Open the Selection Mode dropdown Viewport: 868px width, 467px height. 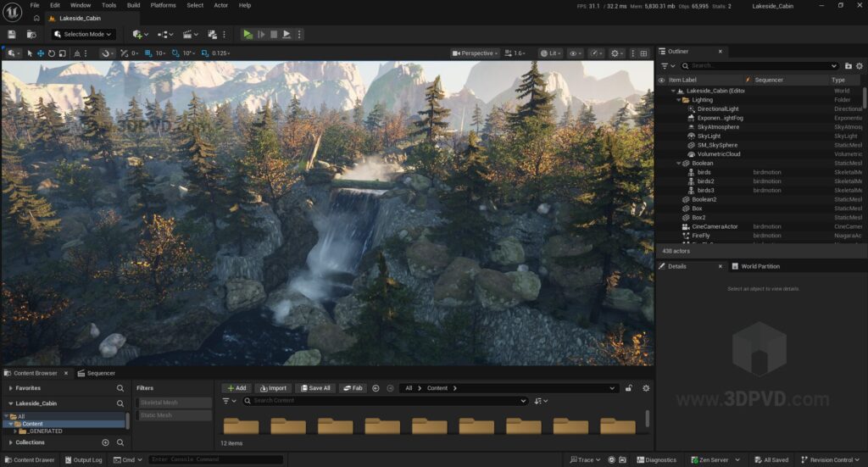82,34
